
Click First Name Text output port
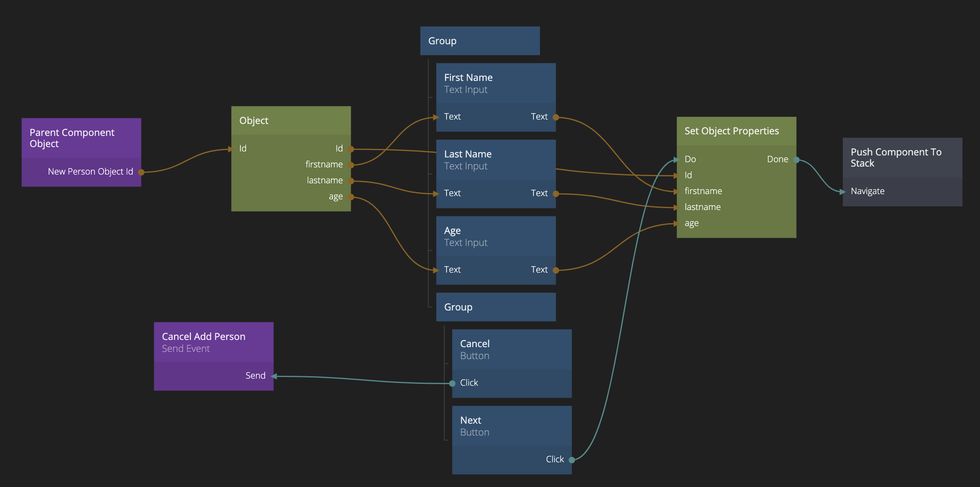point(556,117)
